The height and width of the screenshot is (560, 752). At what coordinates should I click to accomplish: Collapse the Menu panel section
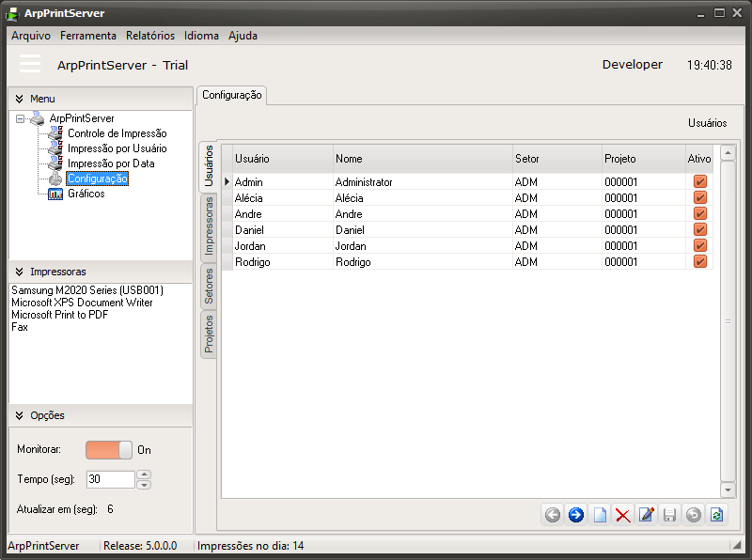pos(19,99)
